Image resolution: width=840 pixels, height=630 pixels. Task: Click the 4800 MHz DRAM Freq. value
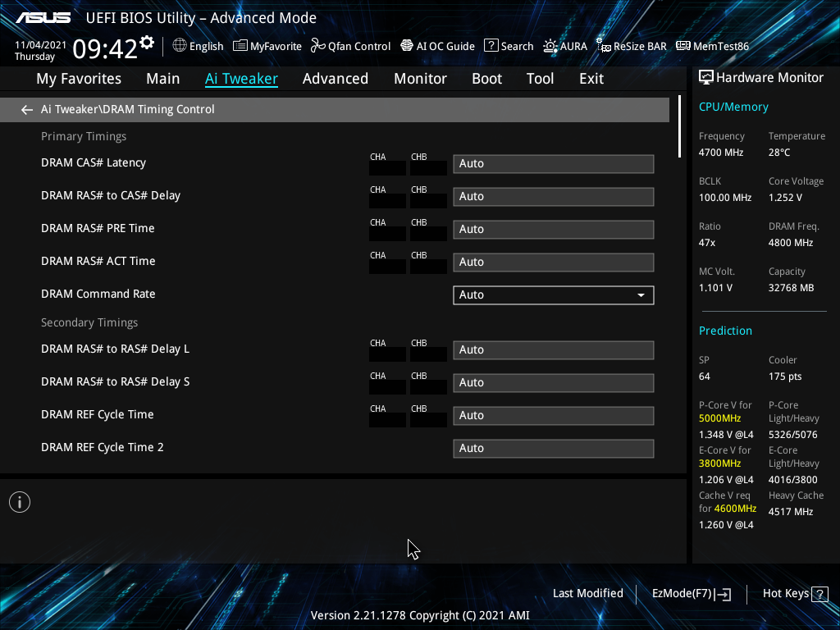[x=791, y=243]
